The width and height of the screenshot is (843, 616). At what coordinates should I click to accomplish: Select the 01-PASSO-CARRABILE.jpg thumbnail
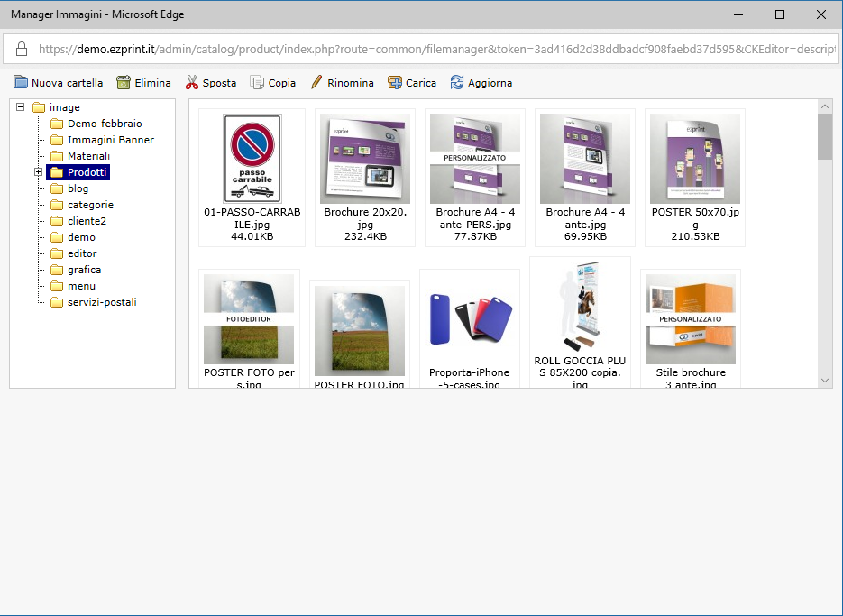(x=252, y=159)
